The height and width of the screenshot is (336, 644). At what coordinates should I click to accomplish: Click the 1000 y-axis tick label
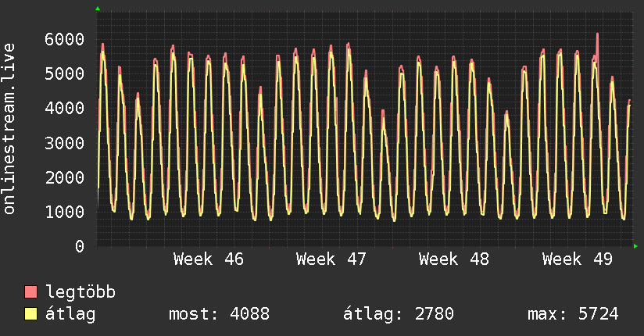click(65, 212)
